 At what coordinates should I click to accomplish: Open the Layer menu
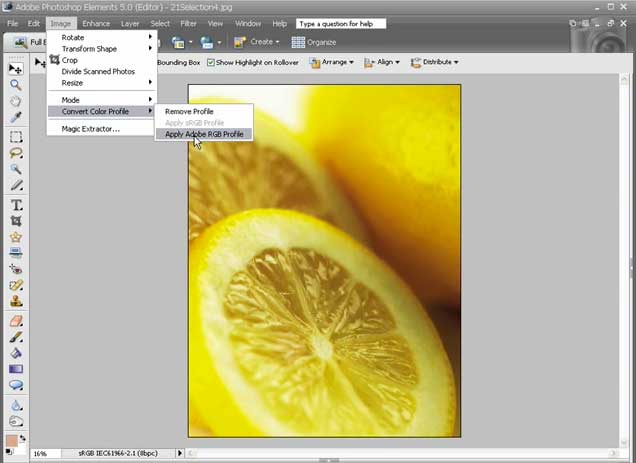click(130, 24)
